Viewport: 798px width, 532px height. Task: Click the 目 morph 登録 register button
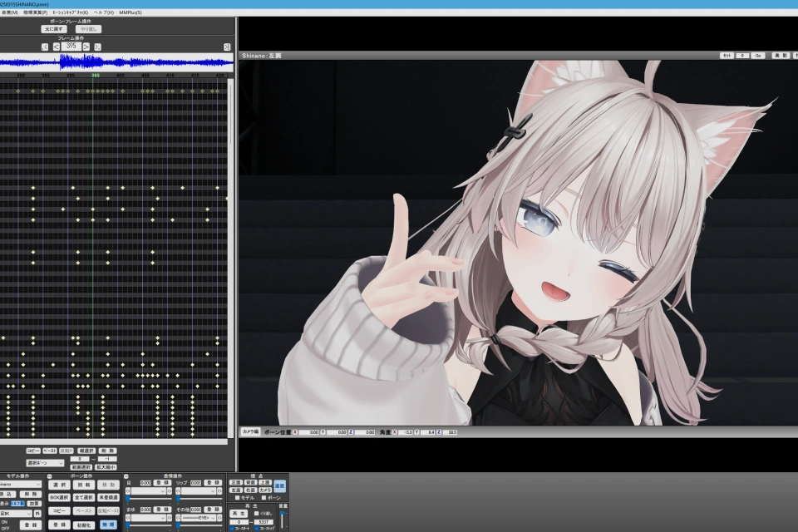[x=162, y=483]
